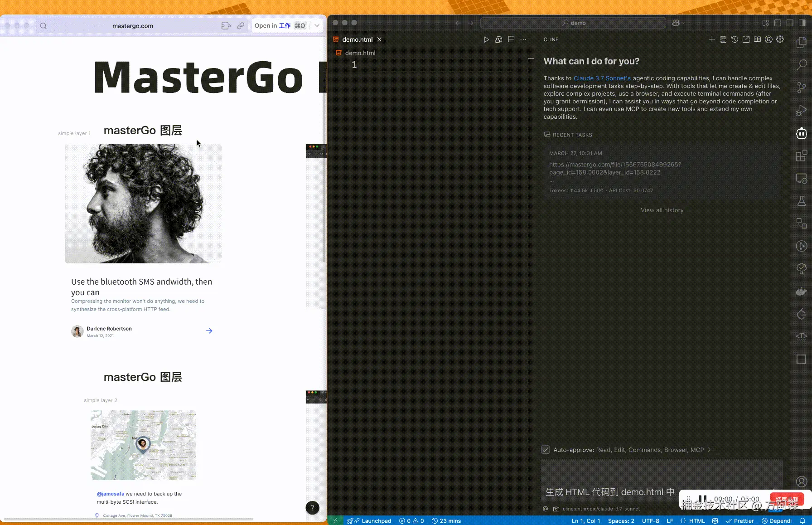The height and width of the screenshot is (525, 812).
Task: Open notifications bell in the status bar
Action: [x=802, y=521]
